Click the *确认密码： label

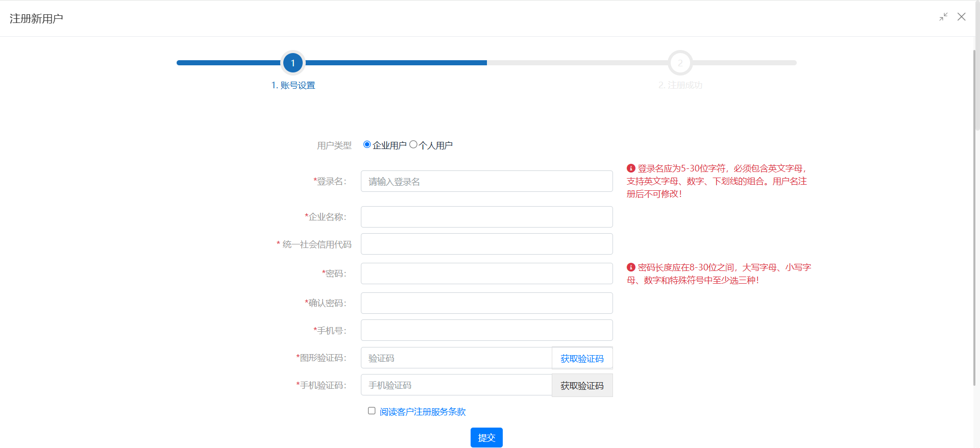(326, 303)
